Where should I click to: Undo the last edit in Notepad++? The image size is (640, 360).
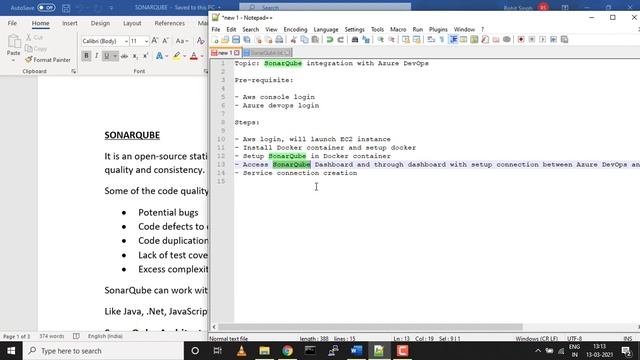coord(329,40)
